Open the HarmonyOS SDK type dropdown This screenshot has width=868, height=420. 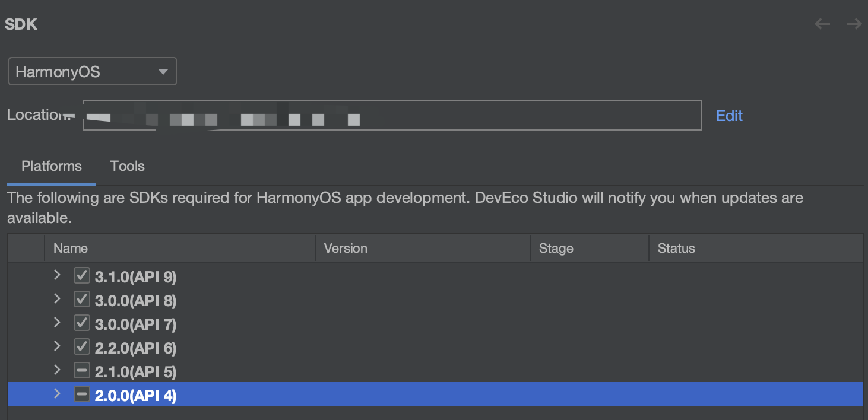[92, 72]
